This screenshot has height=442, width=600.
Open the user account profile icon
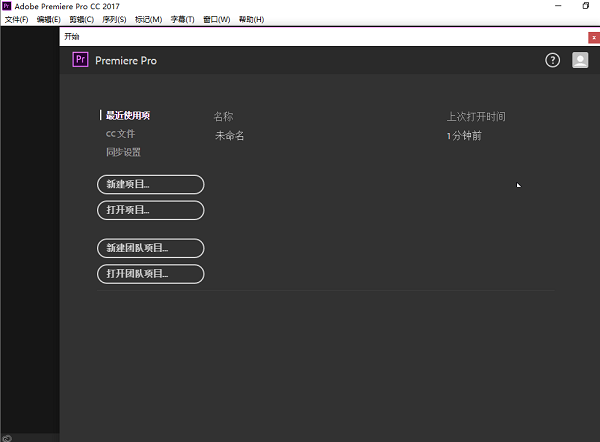click(x=580, y=60)
